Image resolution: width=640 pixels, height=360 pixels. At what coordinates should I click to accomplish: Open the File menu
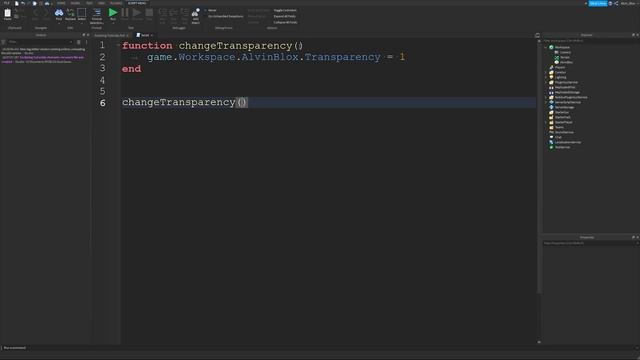(x=7, y=3)
